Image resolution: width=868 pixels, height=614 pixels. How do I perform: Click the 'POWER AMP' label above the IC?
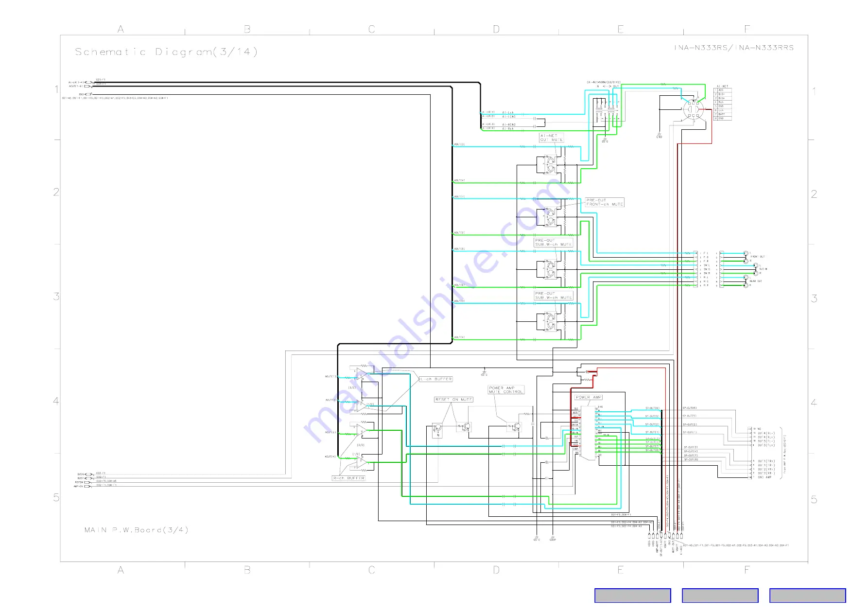pyautogui.click(x=589, y=397)
